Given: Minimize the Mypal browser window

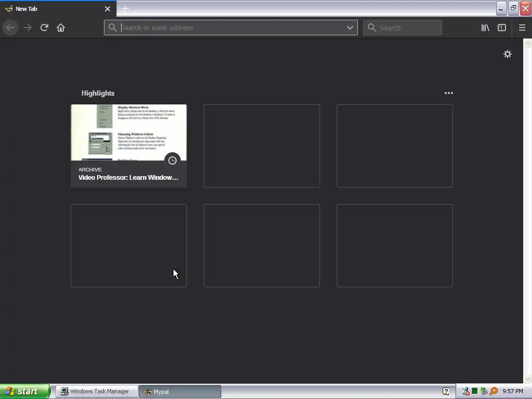Looking at the screenshot, I should 501,8.
